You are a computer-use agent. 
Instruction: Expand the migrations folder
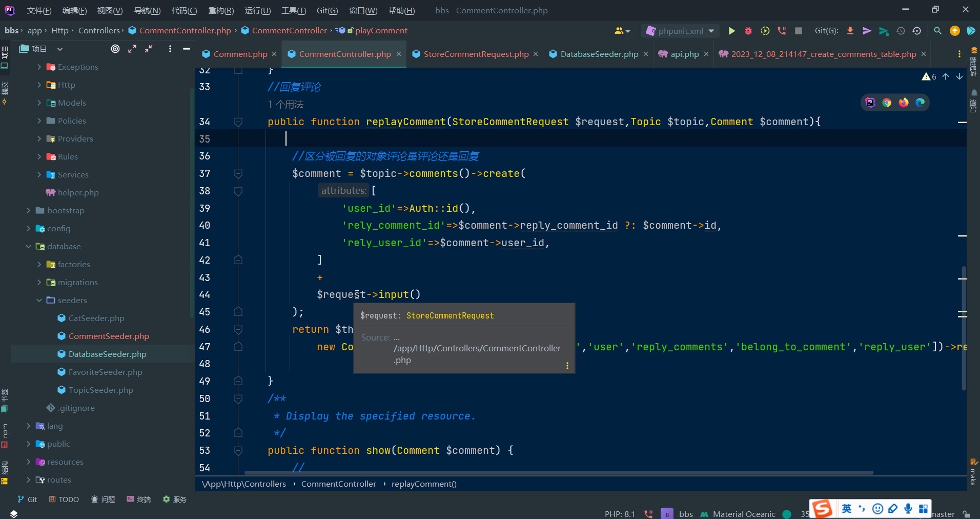(40, 282)
